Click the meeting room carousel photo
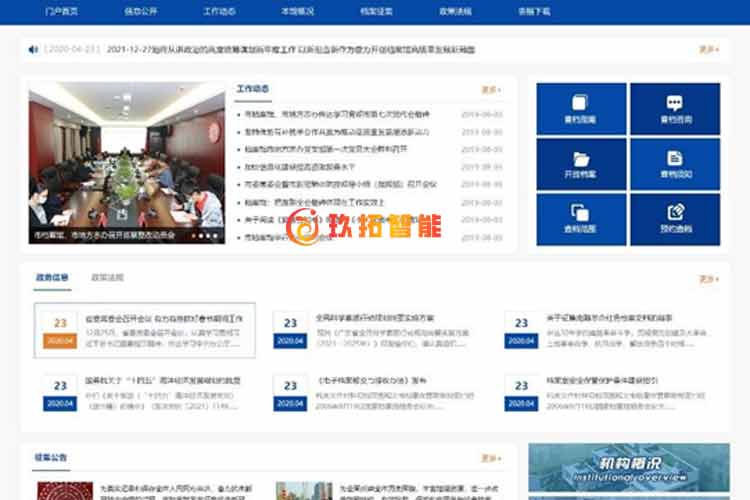 126,163
